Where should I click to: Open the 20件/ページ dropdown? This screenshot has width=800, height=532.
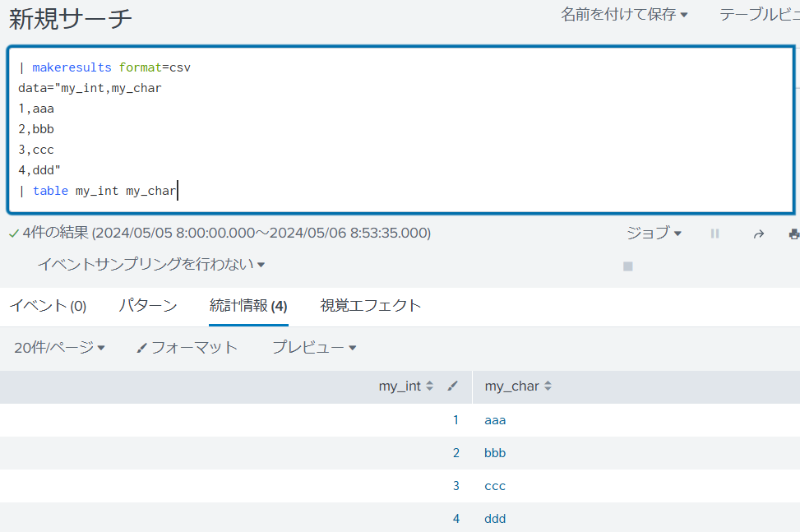(59, 347)
